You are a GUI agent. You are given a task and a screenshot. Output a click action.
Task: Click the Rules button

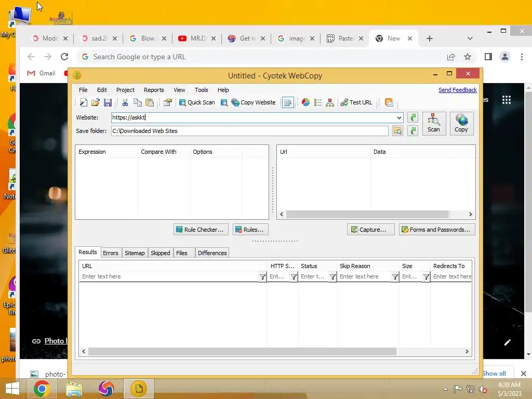(250, 230)
